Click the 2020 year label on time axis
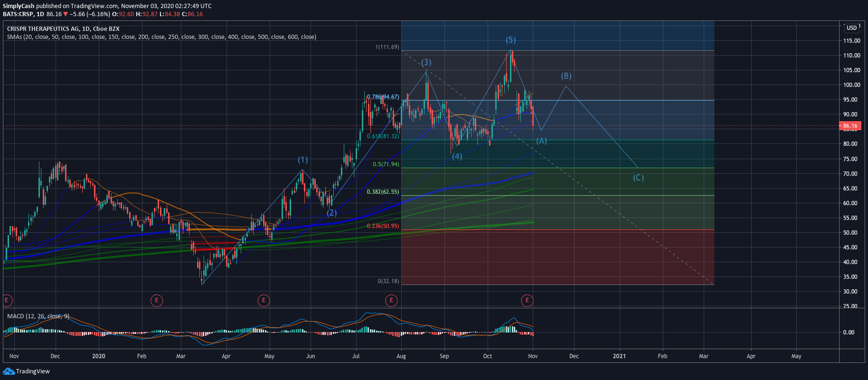This screenshot has height=380, width=868. coord(99,356)
